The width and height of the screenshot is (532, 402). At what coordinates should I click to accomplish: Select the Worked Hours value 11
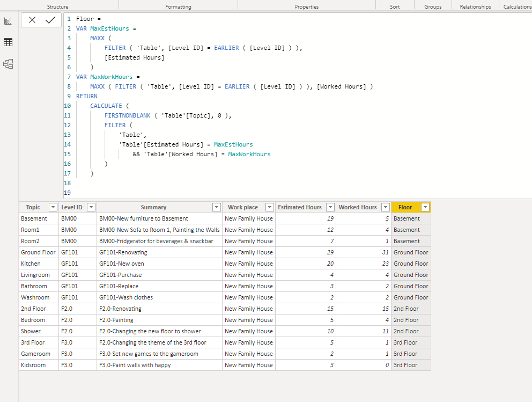coord(364,331)
